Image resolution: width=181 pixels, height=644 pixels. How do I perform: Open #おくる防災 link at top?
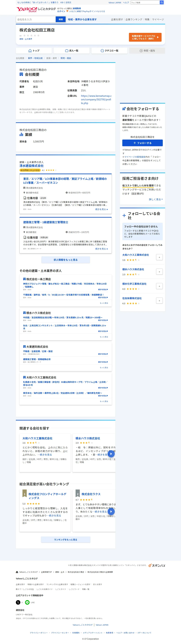66,3
